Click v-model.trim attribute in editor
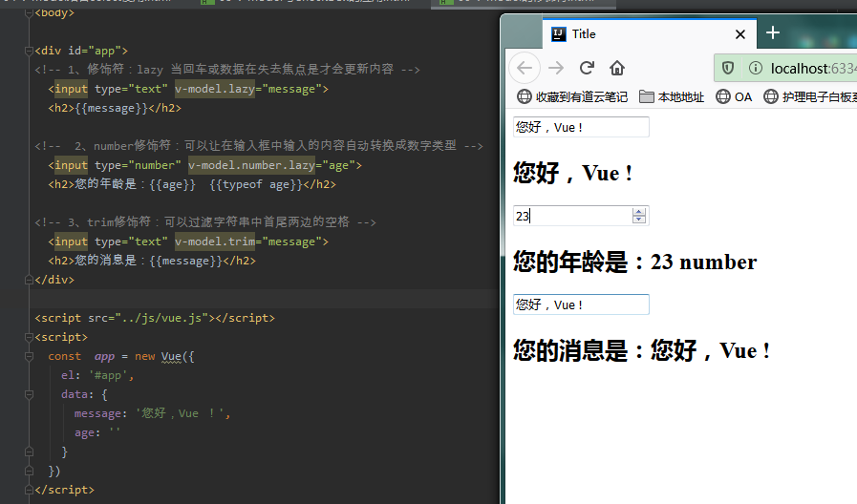The image size is (857, 504). [215, 241]
